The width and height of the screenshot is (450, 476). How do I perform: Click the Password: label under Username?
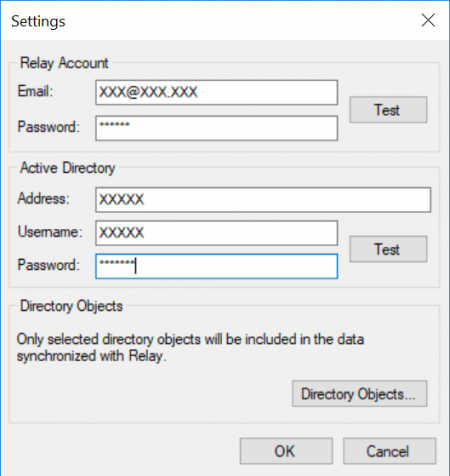tap(49, 265)
